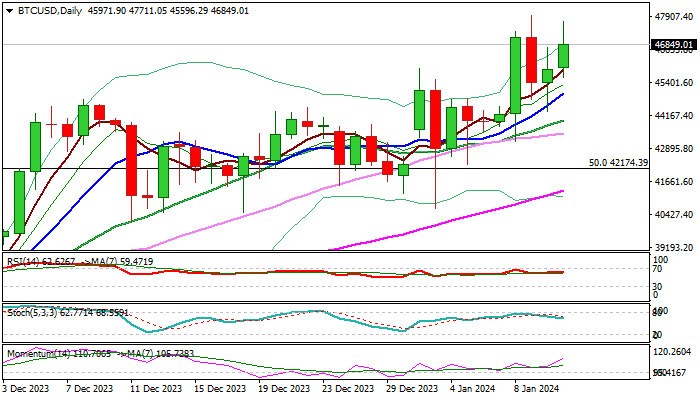700x400 pixels.
Task: Click the highlighted current price 46849.01 tag
Action: click(x=672, y=45)
